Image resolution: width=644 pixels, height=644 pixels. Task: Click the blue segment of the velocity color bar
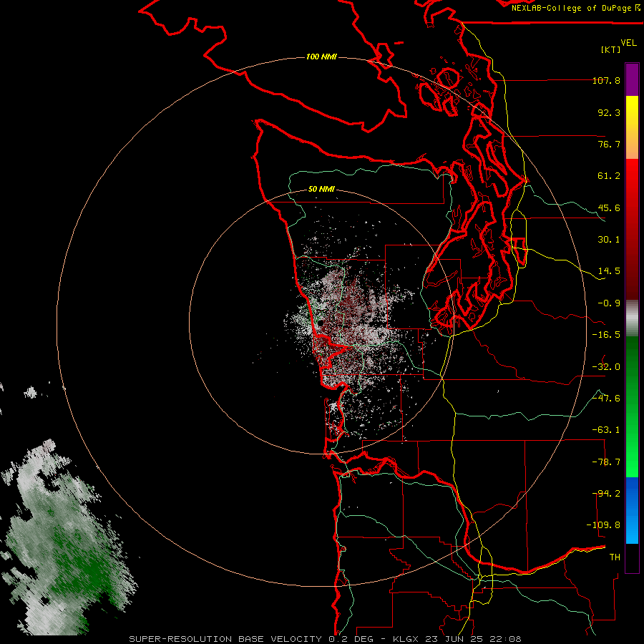(632, 510)
